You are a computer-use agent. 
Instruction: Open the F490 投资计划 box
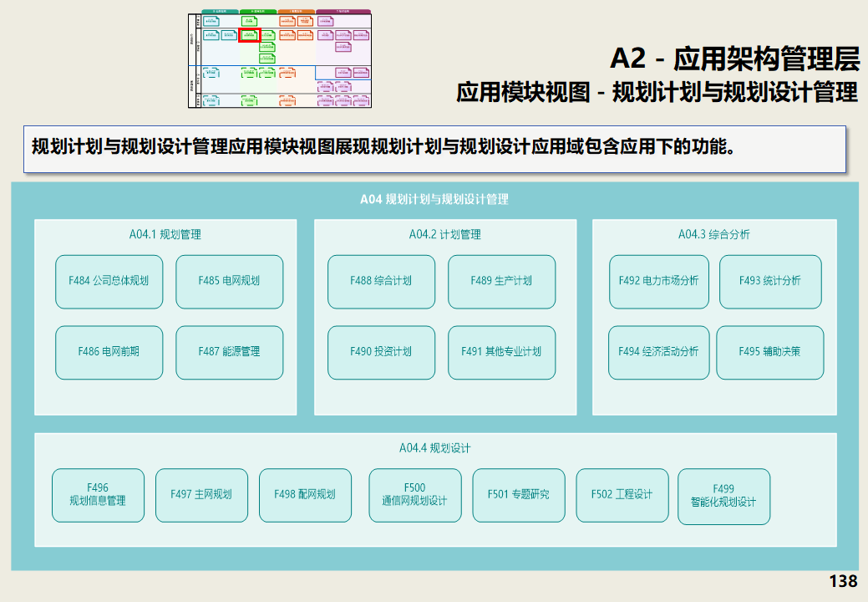tap(381, 352)
